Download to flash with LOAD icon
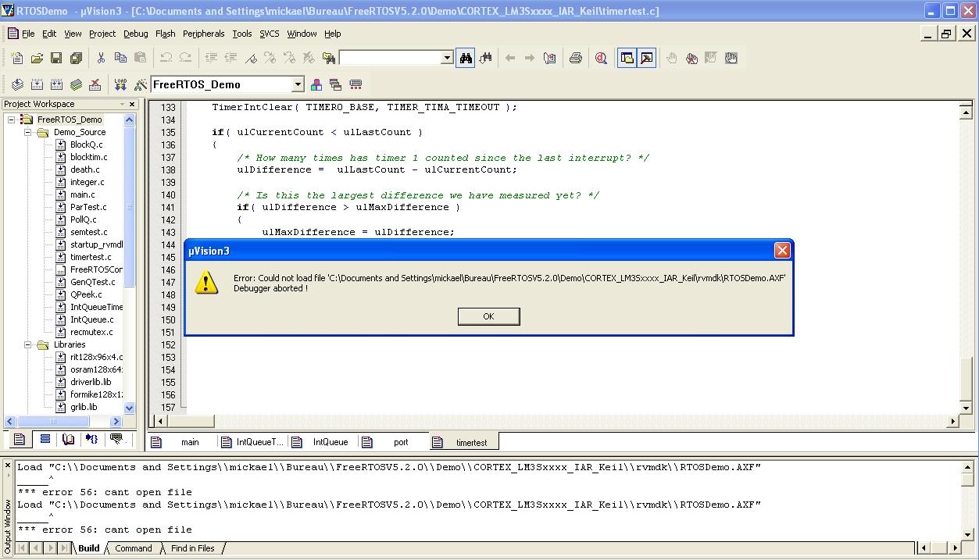 coord(120,84)
